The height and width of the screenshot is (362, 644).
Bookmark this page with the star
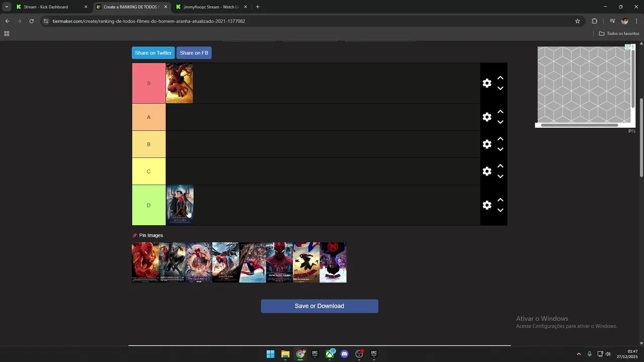coord(578,21)
